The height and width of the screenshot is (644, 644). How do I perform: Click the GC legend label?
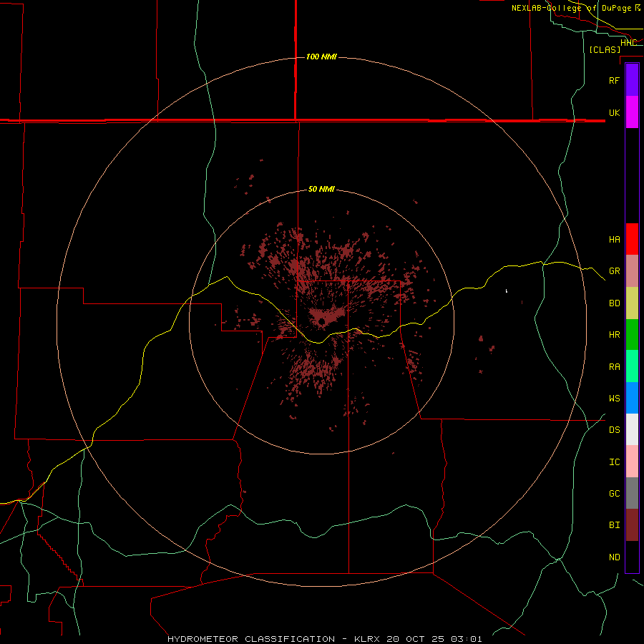[x=614, y=493]
